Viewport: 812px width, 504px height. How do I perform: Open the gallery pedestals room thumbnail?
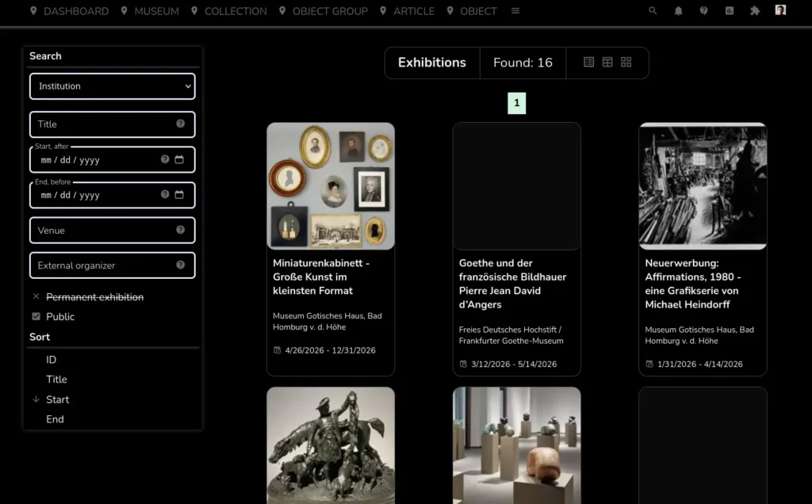(x=517, y=445)
